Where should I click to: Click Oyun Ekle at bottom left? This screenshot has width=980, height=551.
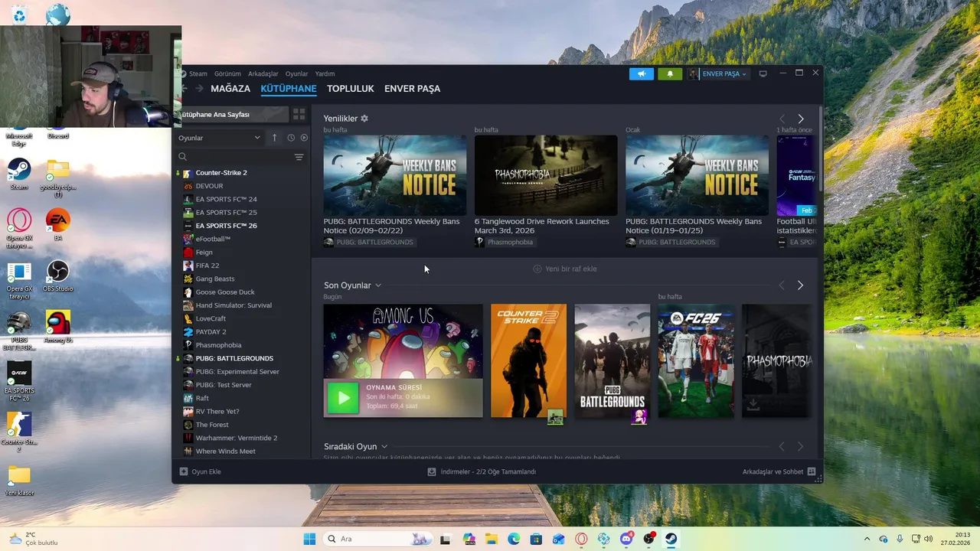(x=200, y=471)
